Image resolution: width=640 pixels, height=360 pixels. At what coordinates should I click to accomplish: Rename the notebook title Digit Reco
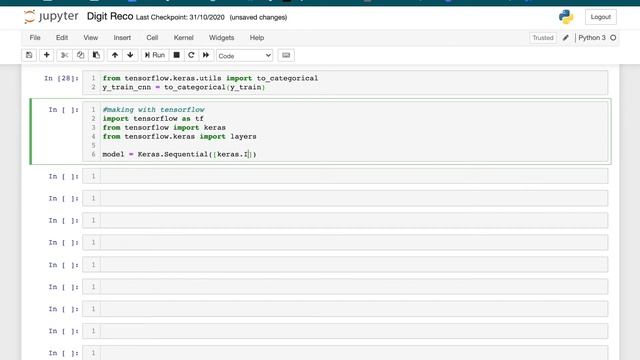click(x=110, y=16)
